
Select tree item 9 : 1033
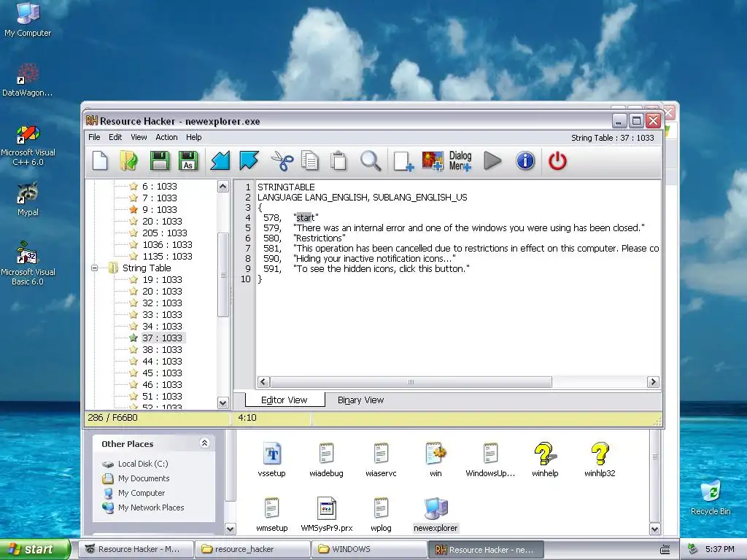[160, 209]
